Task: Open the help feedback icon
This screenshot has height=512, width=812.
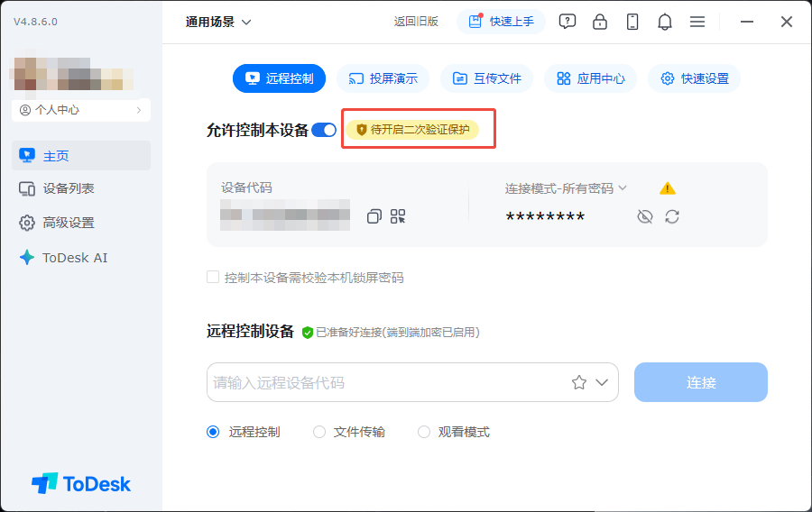Action: click(x=567, y=22)
